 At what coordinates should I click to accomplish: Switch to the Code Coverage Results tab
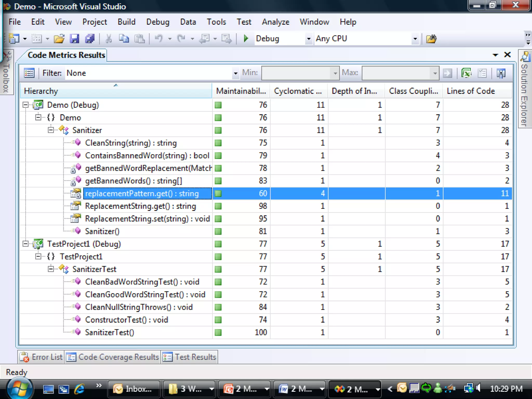(113, 357)
